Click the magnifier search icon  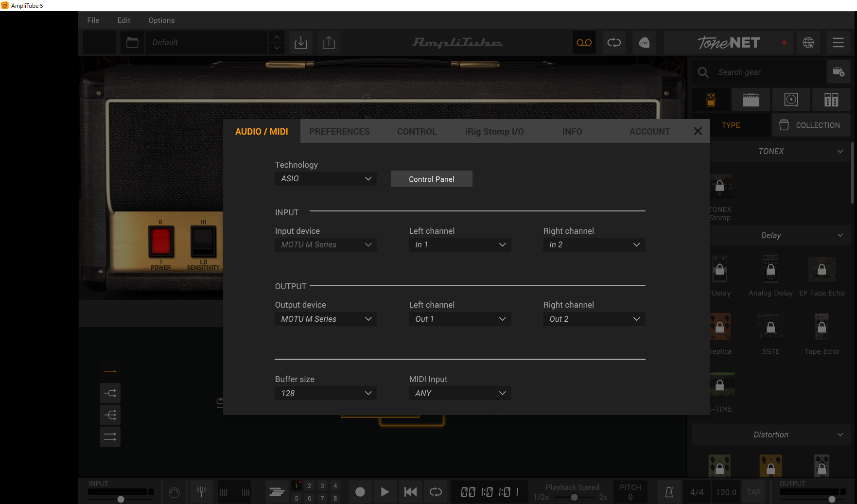pyautogui.click(x=703, y=72)
